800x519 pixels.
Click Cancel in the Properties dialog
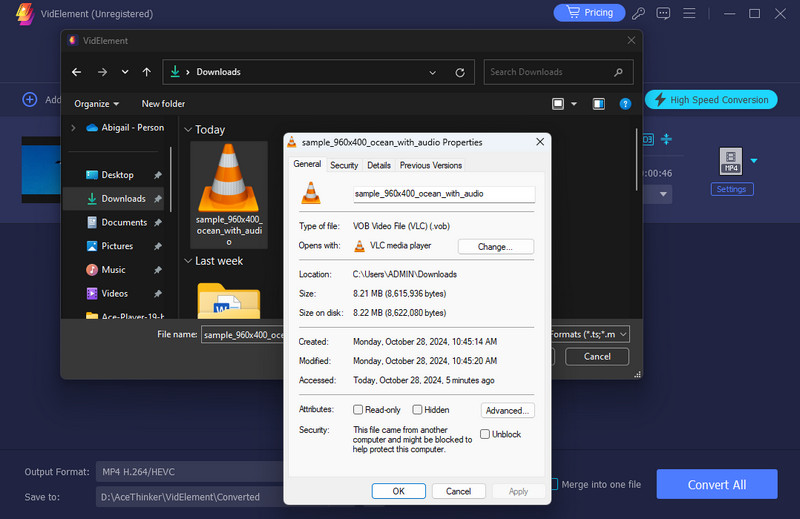pyautogui.click(x=458, y=491)
